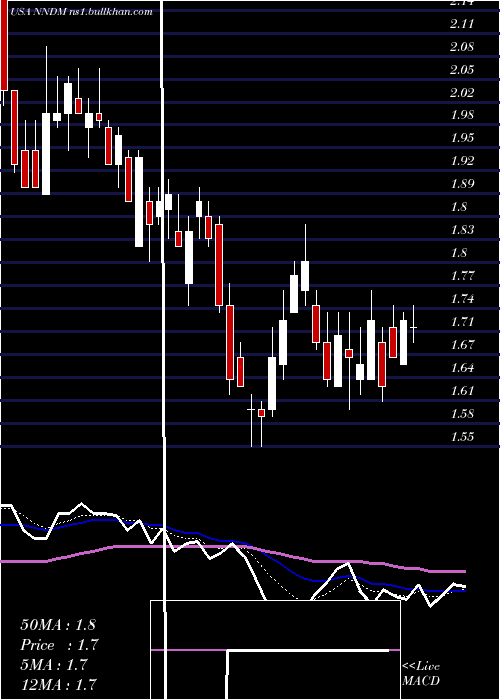Click the 2.11 price axis label
500x700 pixels.
click(462, 24)
